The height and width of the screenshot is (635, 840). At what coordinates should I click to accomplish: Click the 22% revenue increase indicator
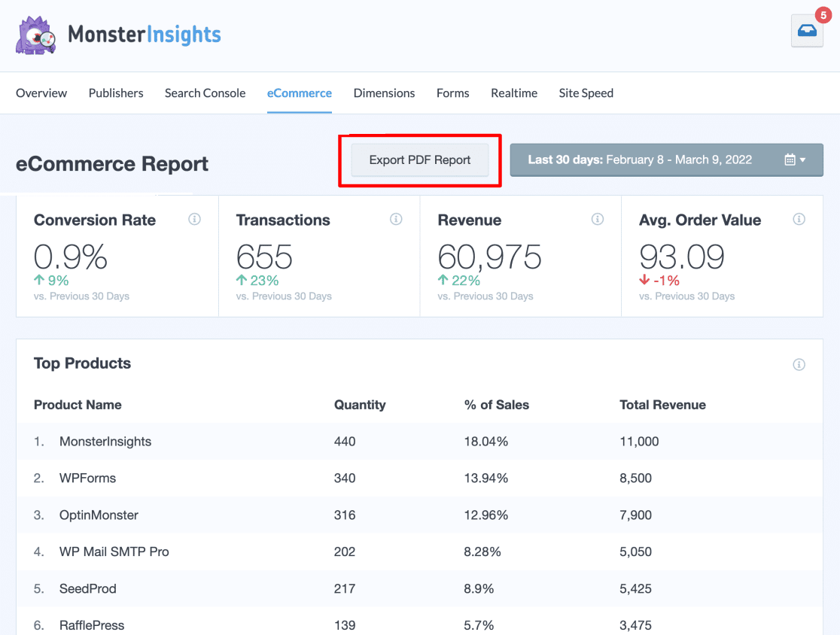459,281
